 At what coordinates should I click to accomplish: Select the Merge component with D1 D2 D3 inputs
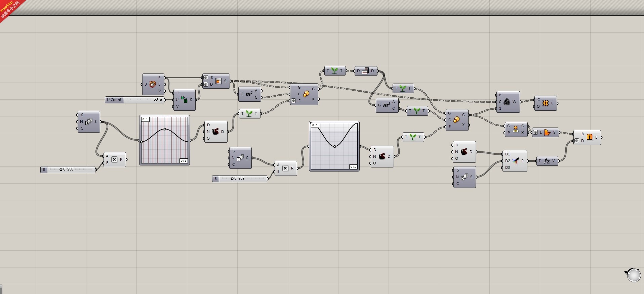click(515, 161)
